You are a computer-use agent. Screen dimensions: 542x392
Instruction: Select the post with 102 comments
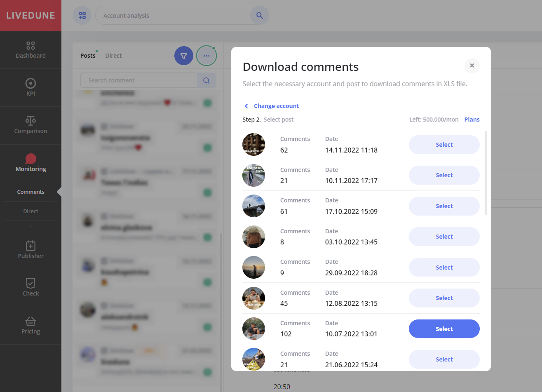pos(444,329)
